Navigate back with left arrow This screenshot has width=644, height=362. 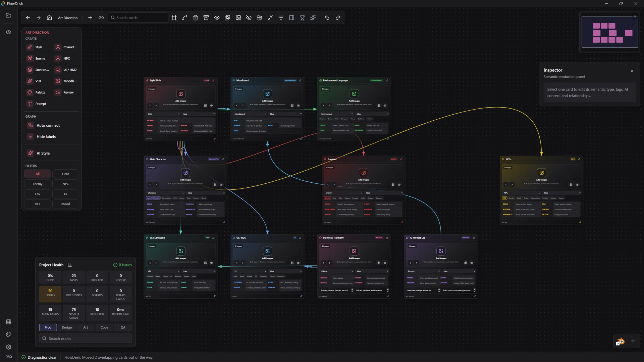[28, 18]
